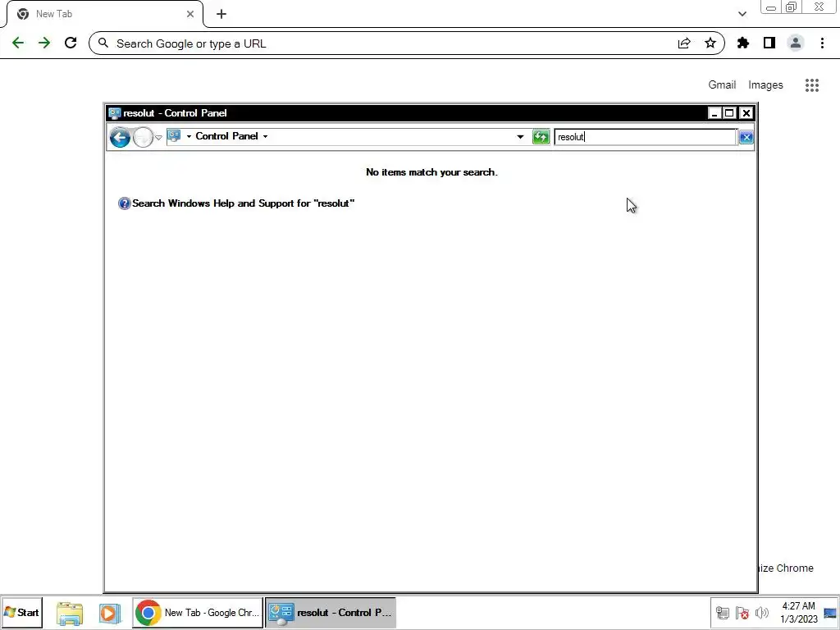Toggle Chrome side panel icon
Screen dimensions: 840x630
(769, 43)
